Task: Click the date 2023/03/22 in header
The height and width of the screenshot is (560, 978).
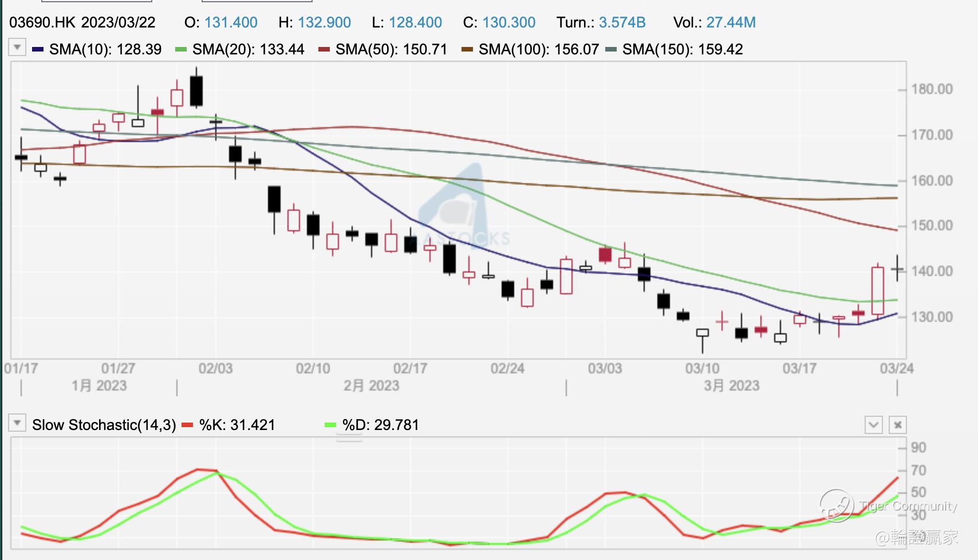Action: (x=118, y=22)
